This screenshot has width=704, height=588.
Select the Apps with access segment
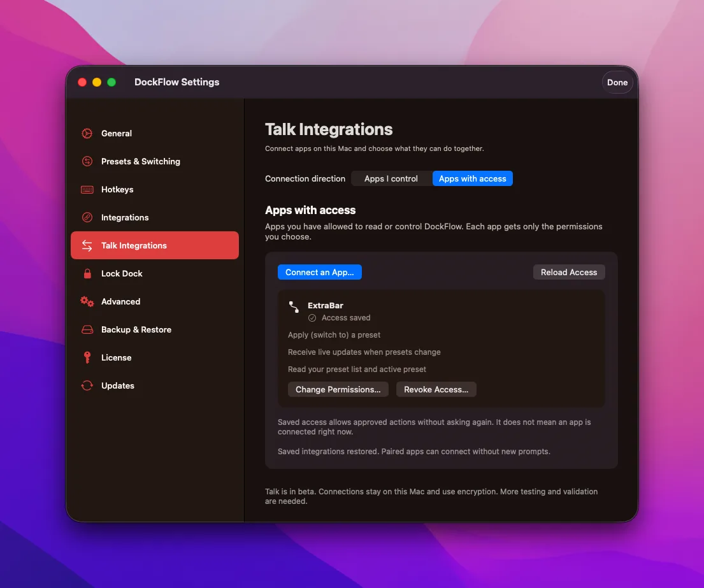pos(472,178)
